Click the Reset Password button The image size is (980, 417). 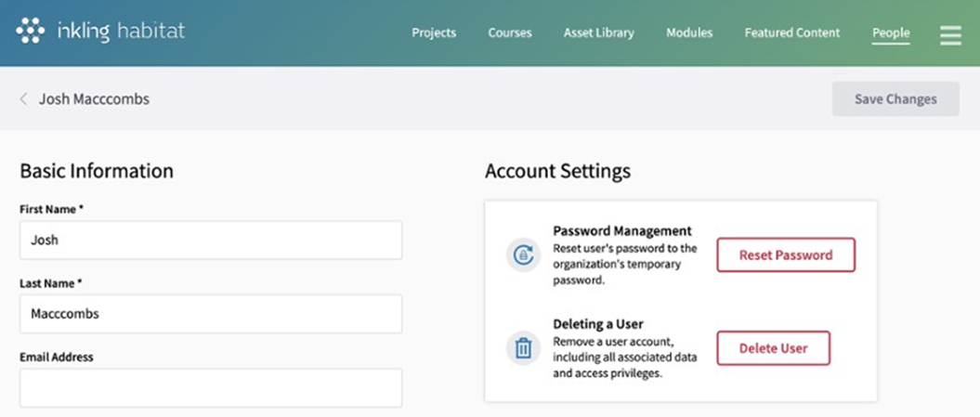785,254
